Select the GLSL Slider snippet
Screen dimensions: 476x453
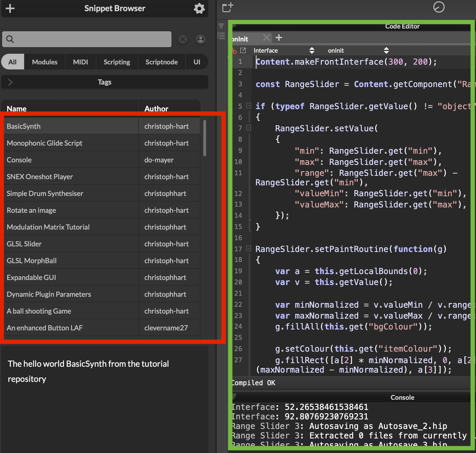102,244
